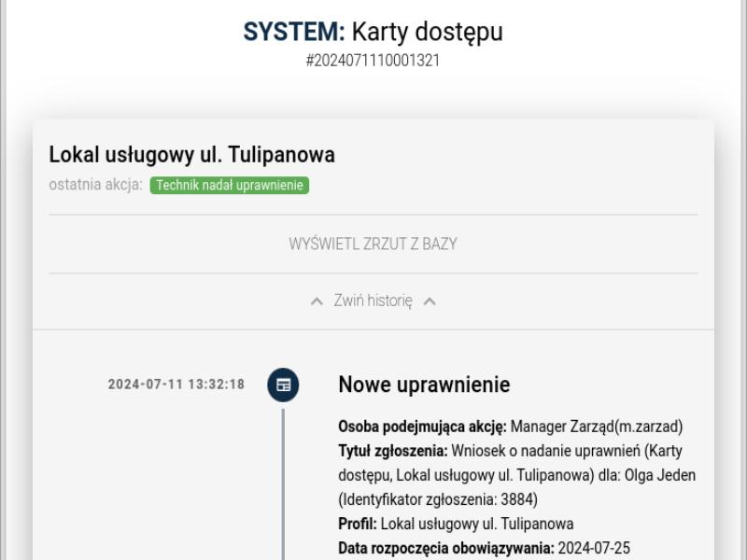The image size is (747, 560).
Task: Select the Lokal usługowy ul. Tulipanowa card title
Action: pyautogui.click(x=191, y=155)
